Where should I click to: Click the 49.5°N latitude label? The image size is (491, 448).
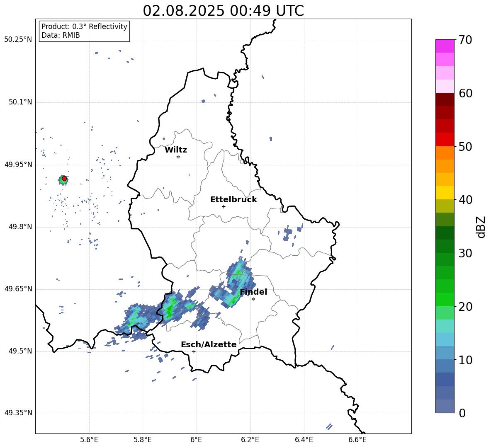click(20, 351)
